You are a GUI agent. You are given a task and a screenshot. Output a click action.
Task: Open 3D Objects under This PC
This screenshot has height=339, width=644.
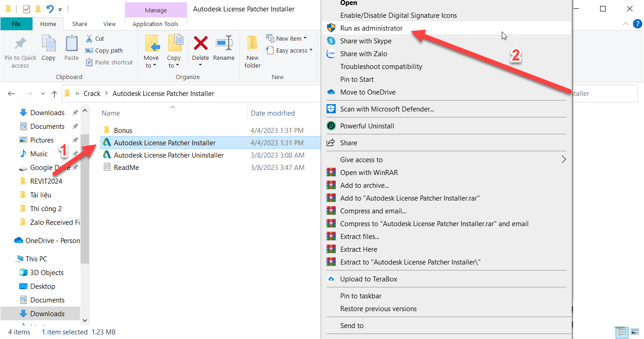coord(47,273)
